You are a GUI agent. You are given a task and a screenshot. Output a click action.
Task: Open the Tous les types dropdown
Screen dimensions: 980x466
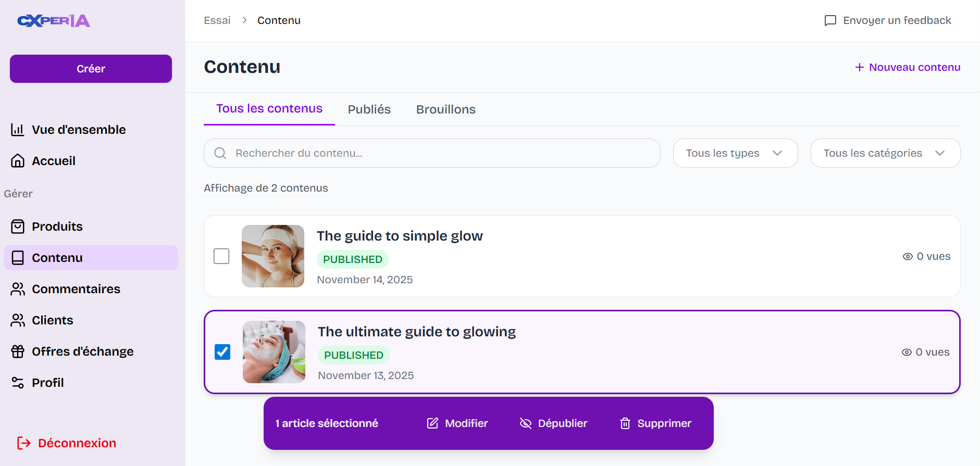735,153
